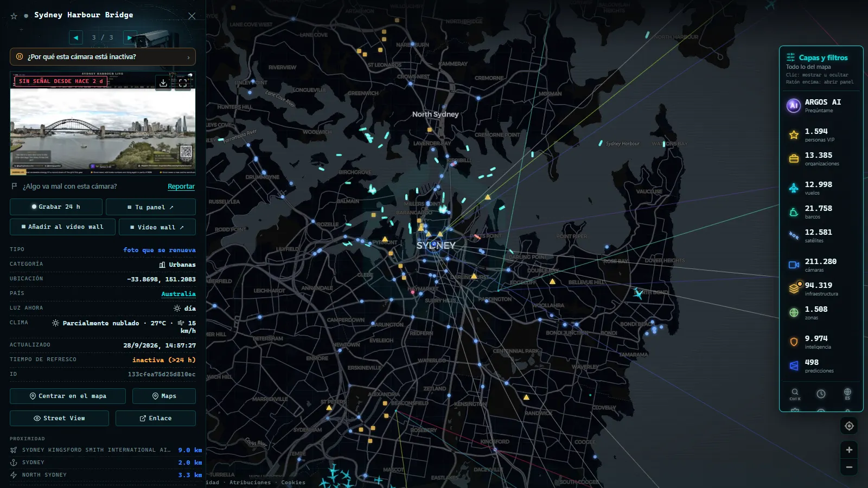This screenshot has width=868, height=488.
Task: Open camera feed in fullscreen
Action: (x=183, y=82)
